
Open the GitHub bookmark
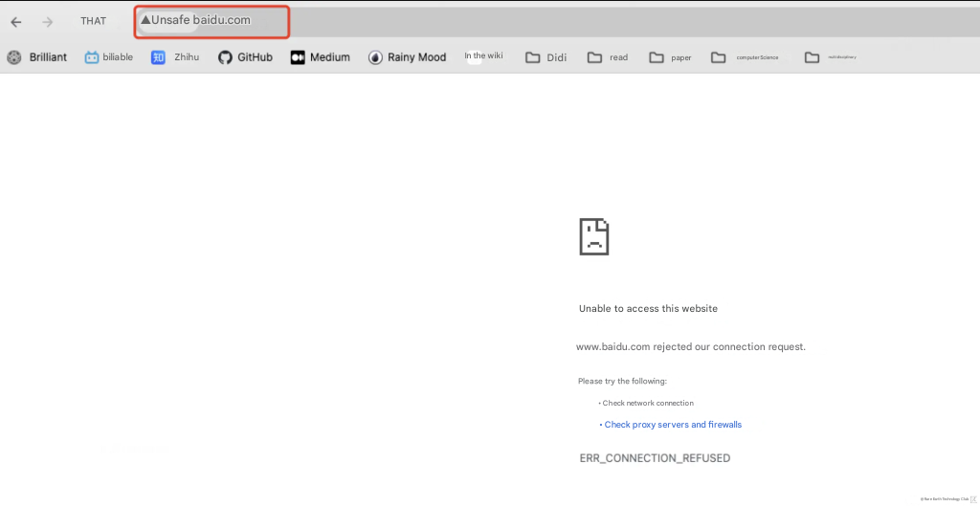click(x=245, y=57)
